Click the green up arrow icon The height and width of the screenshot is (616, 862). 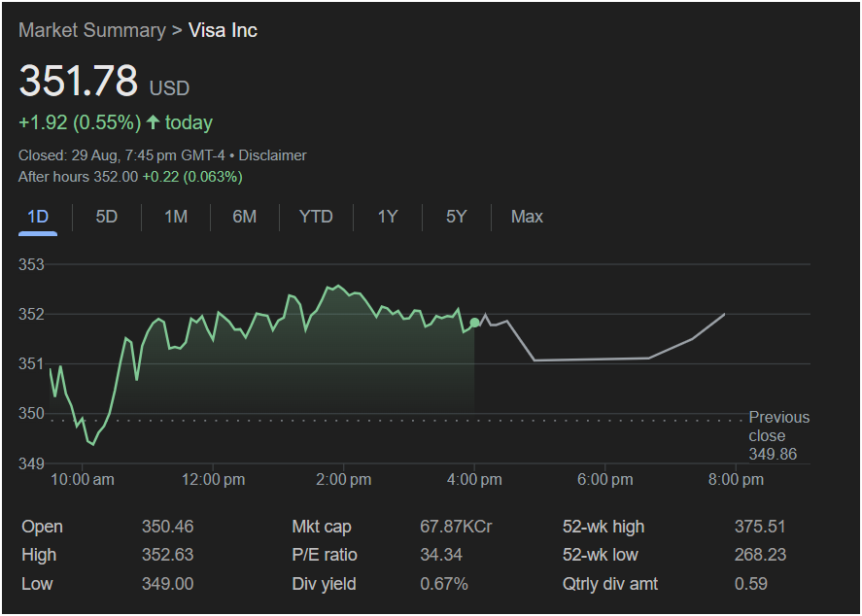pos(153,122)
